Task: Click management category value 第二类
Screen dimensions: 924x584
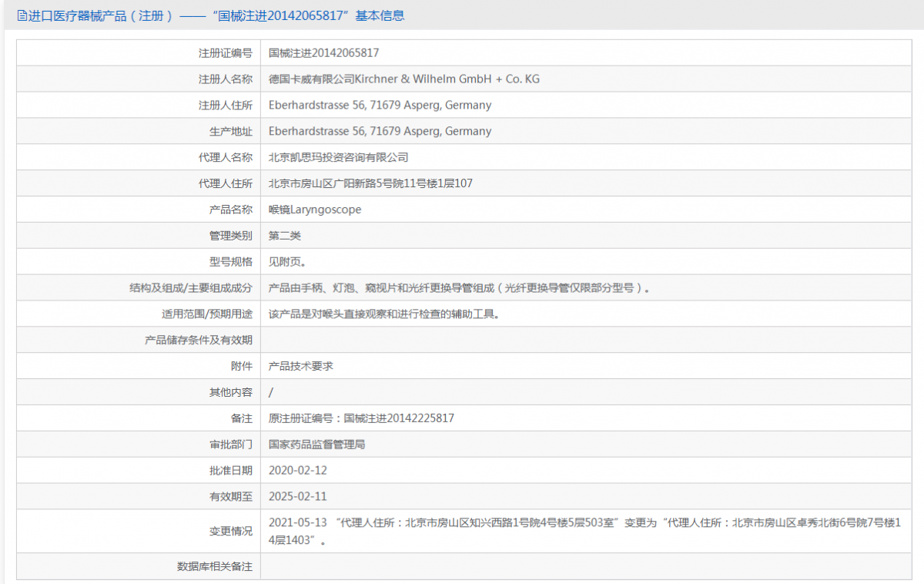Action: [x=285, y=236]
